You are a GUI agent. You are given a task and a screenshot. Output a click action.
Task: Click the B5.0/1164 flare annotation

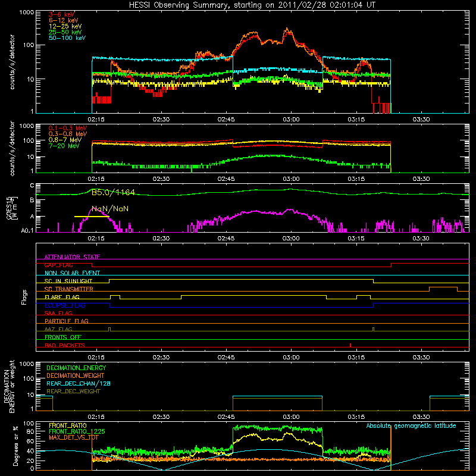pos(113,192)
